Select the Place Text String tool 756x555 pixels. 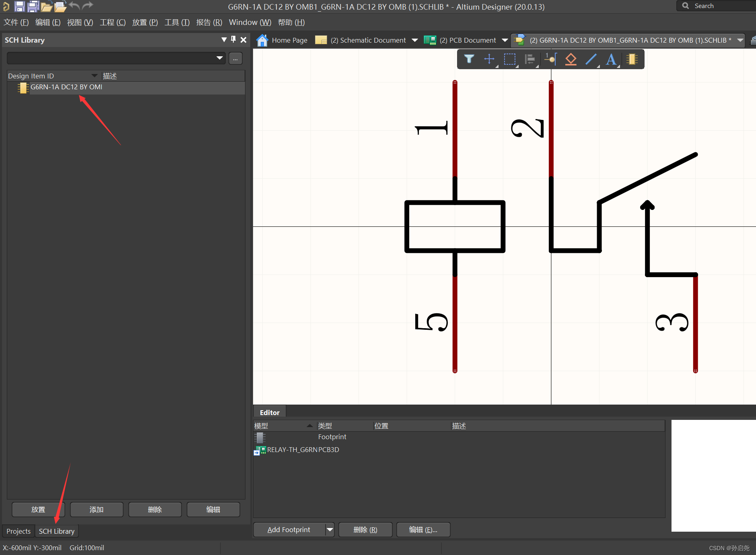(x=611, y=59)
